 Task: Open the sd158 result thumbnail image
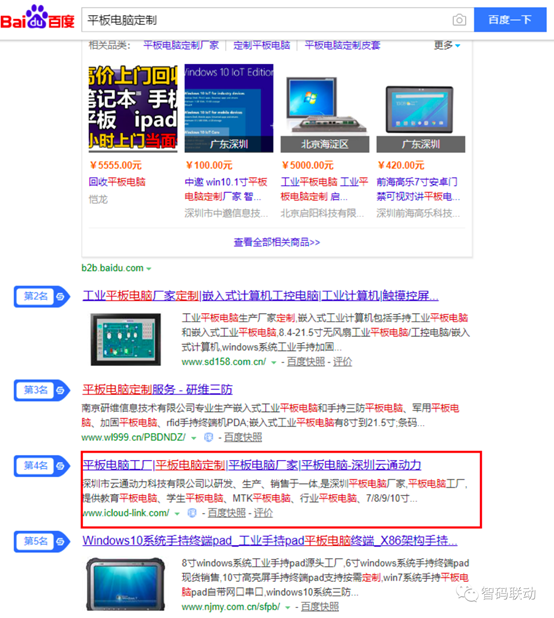coord(126,339)
